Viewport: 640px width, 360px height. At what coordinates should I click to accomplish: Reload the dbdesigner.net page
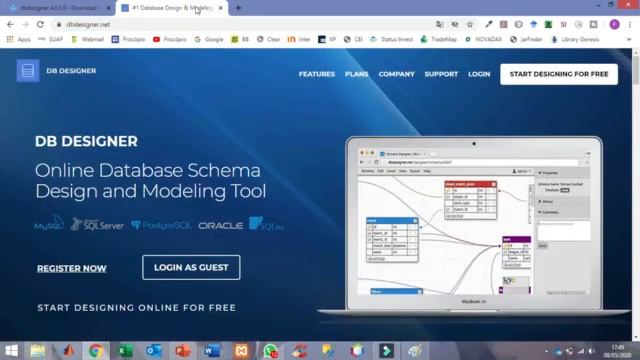(x=40, y=24)
